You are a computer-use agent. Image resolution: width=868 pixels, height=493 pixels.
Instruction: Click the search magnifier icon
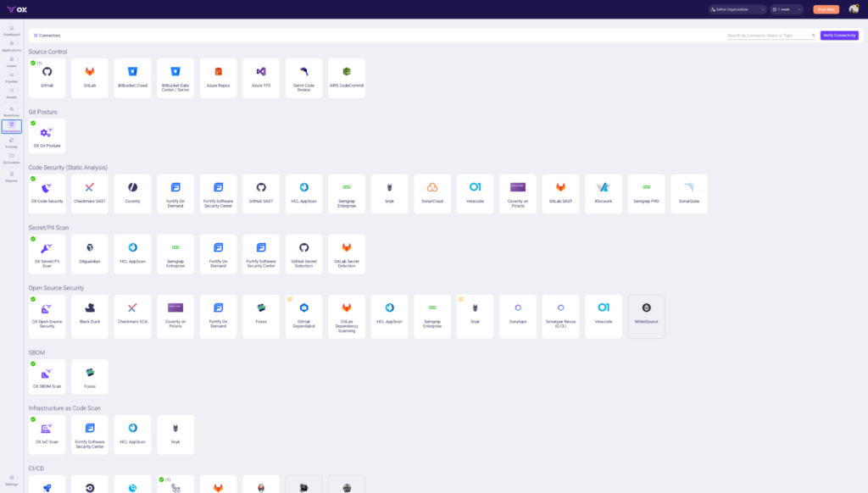pos(813,36)
